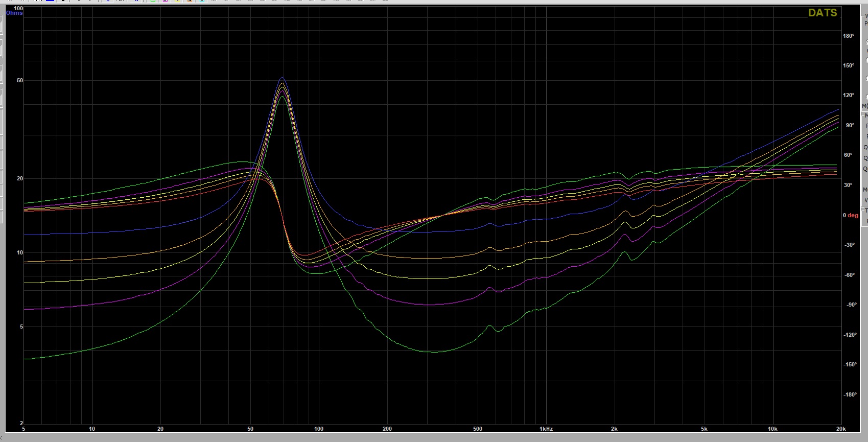Click the 500 label on the frequency axis
868x442 pixels.
click(478, 429)
